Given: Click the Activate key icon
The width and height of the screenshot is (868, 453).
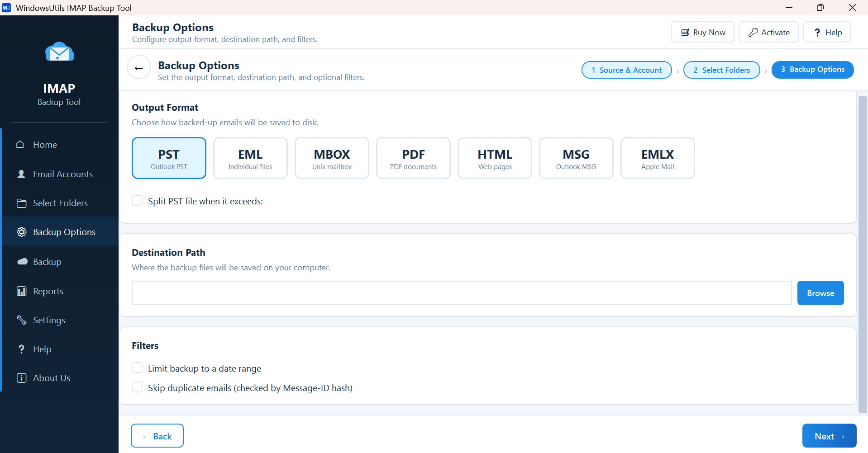Looking at the screenshot, I should tap(753, 33).
